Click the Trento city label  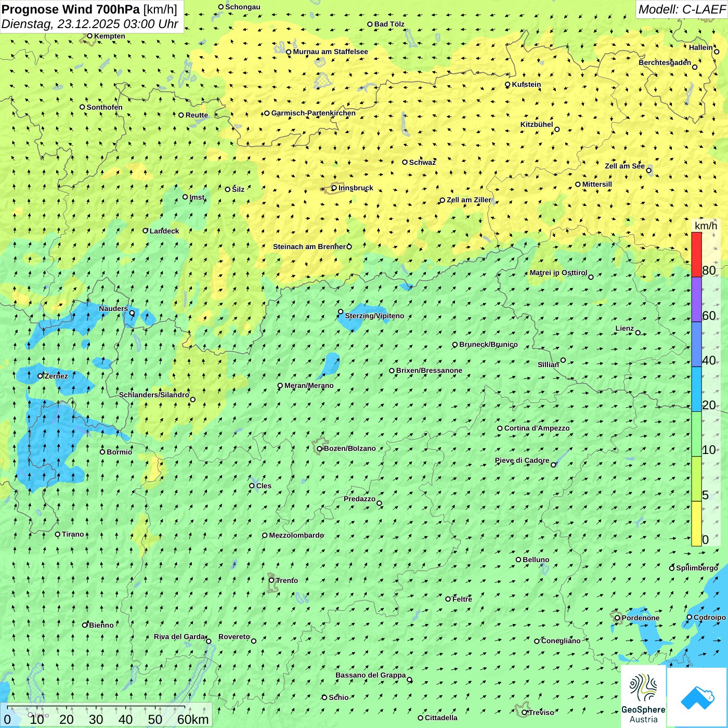coord(287,580)
